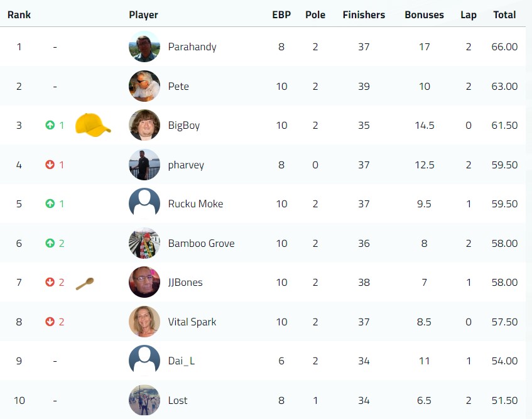This screenshot has height=419, width=532.
Task: Click the yellow cap icon beside BigBoy
Action: click(x=93, y=124)
